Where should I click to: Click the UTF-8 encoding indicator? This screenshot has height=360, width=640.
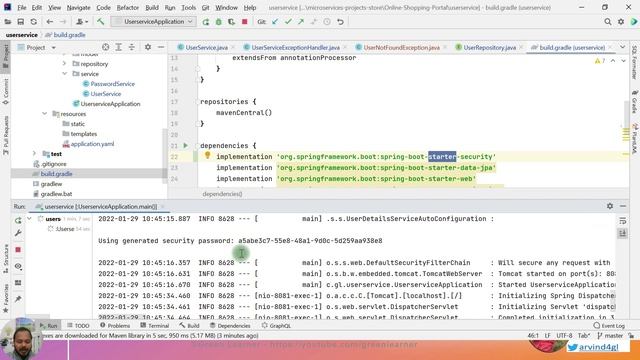[x=564, y=336]
